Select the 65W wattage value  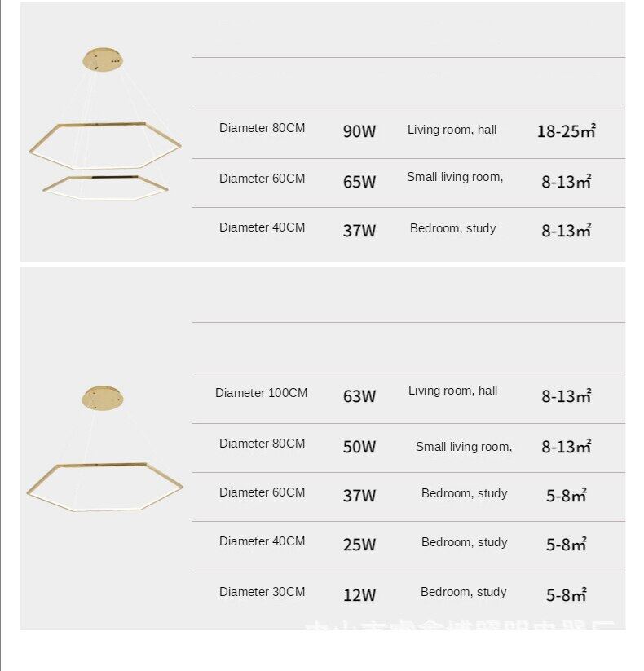359,182
